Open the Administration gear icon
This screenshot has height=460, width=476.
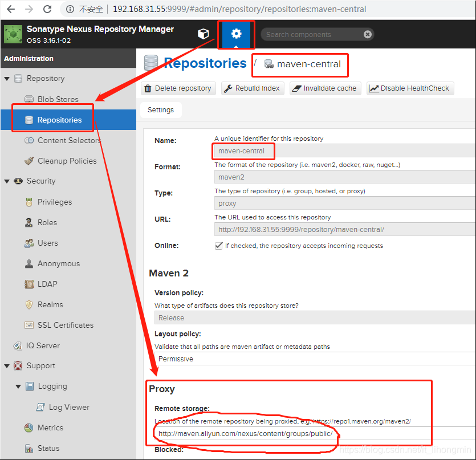(x=236, y=34)
